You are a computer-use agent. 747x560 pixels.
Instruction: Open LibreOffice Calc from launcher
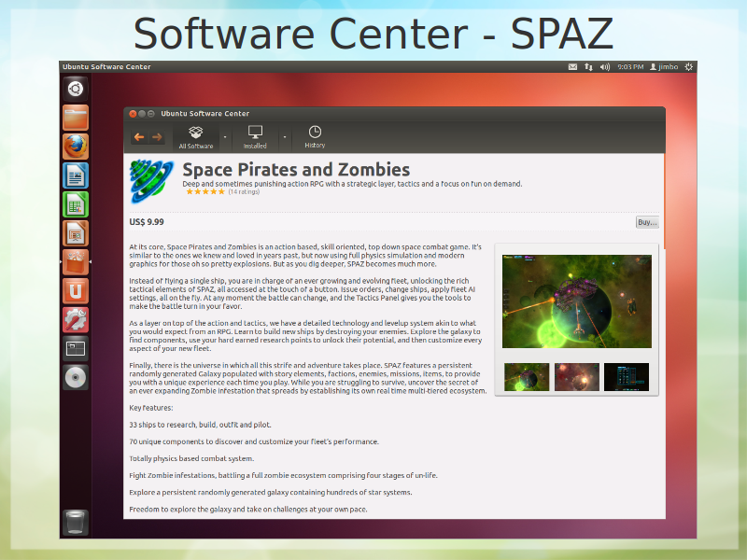(x=76, y=204)
